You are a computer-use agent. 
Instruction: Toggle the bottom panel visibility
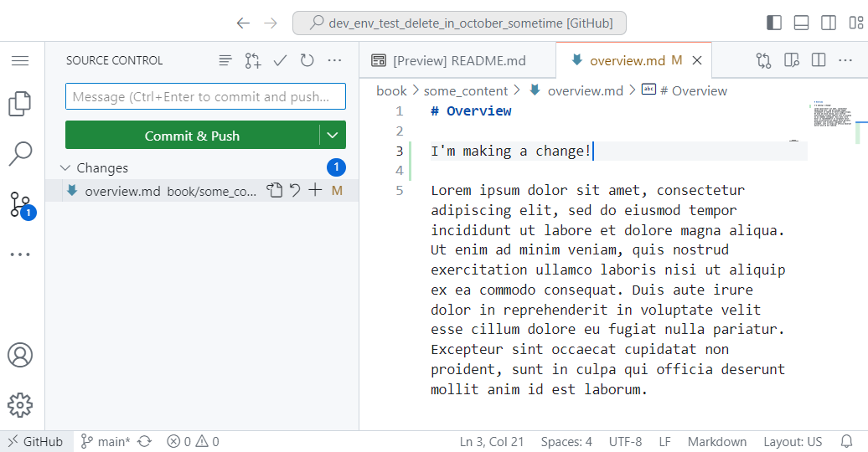pyautogui.click(x=801, y=23)
